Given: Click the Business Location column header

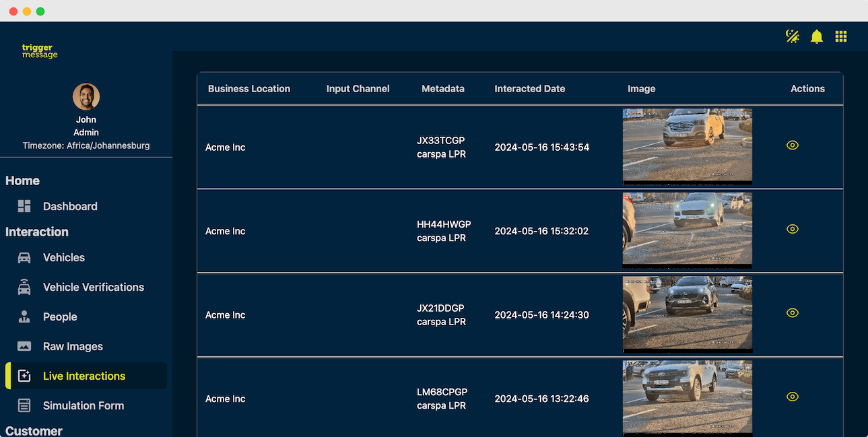Looking at the screenshot, I should pyautogui.click(x=249, y=89).
